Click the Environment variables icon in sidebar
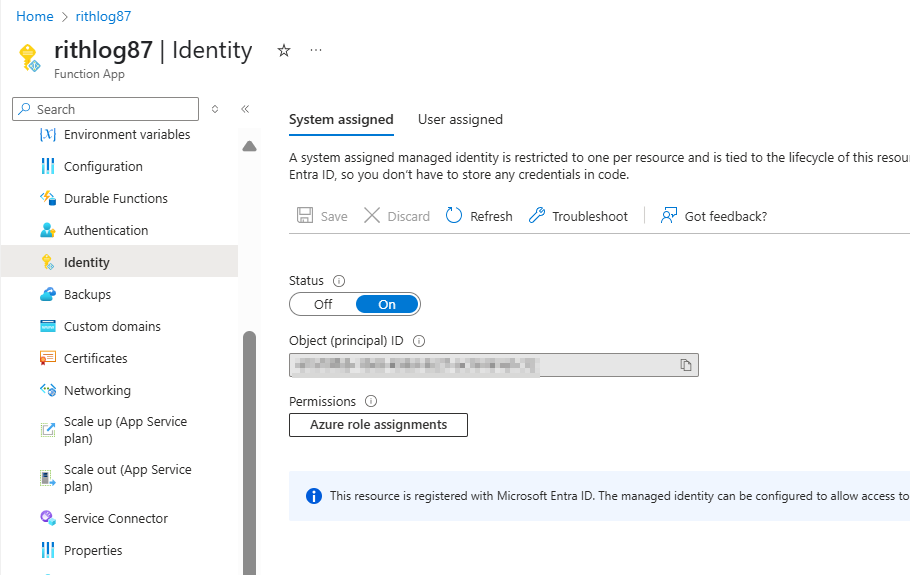The width and height of the screenshot is (910, 575). [x=48, y=135]
